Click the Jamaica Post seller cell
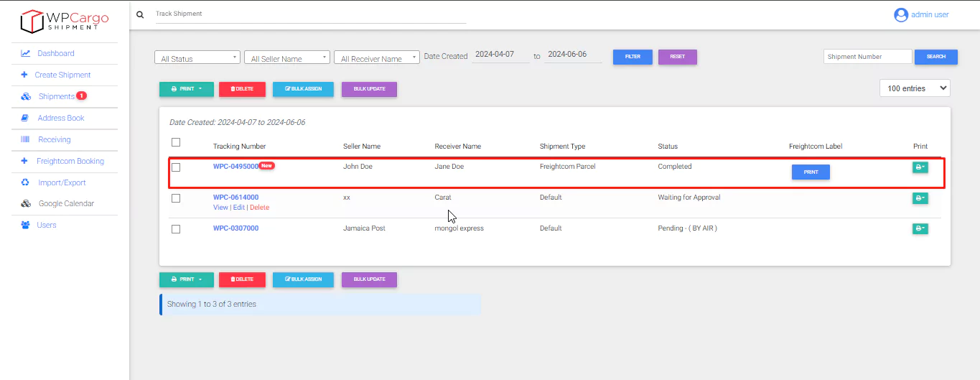980x380 pixels. (x=364, y=228)
